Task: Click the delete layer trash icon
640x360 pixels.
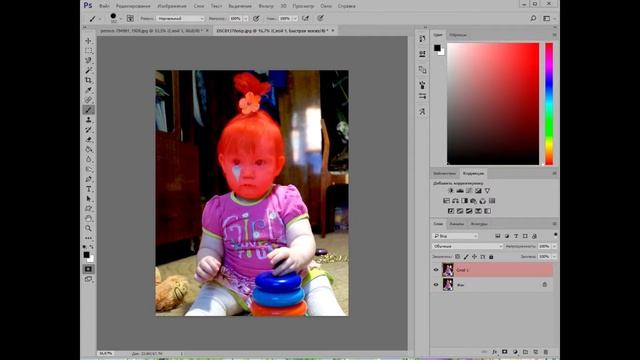Action: point(546,352)
